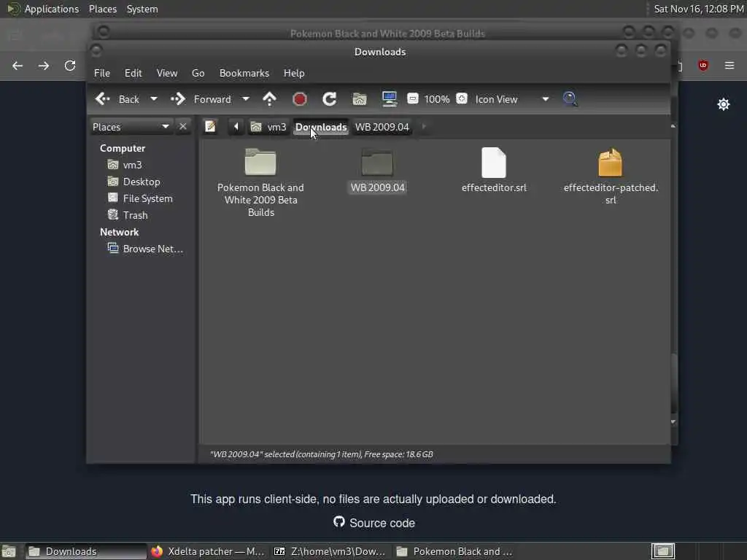Select vm3 in the Places sidebar

pos(125,165)
